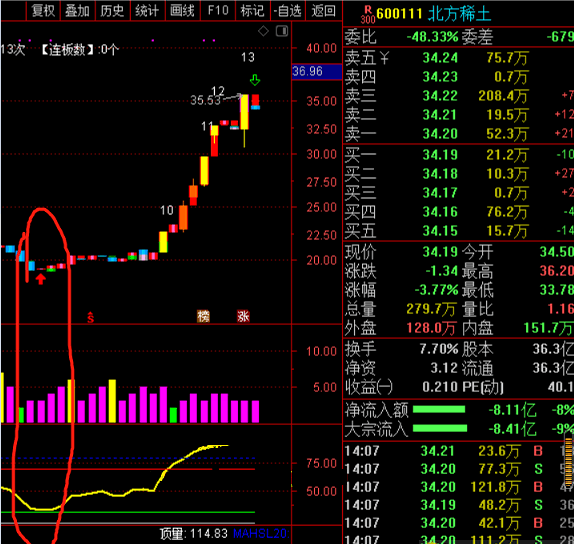This screenshot has height=544, width=574.
Task: Click 大宗流入 green bar
Action: (x=440, y=428)
